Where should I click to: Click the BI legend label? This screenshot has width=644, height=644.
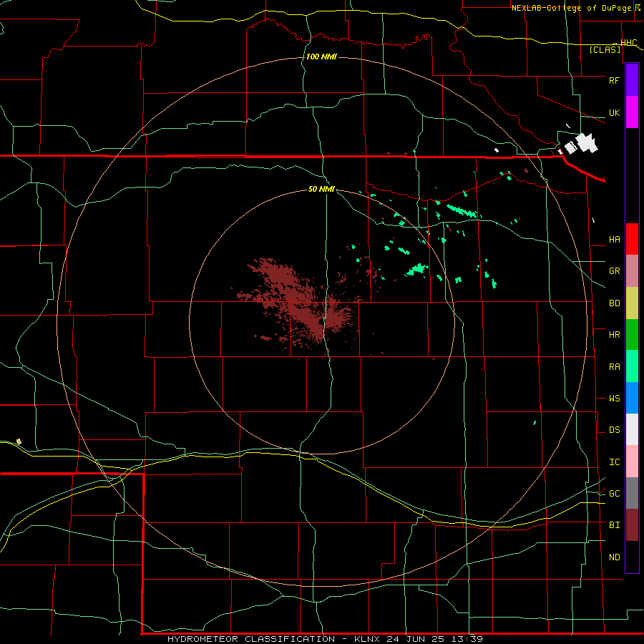[x=614, y=525]
